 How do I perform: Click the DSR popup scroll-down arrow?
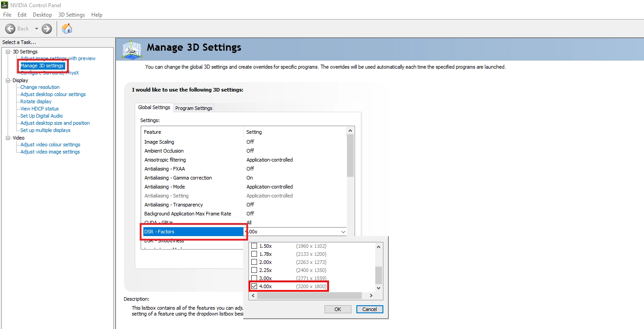[378, 288]
